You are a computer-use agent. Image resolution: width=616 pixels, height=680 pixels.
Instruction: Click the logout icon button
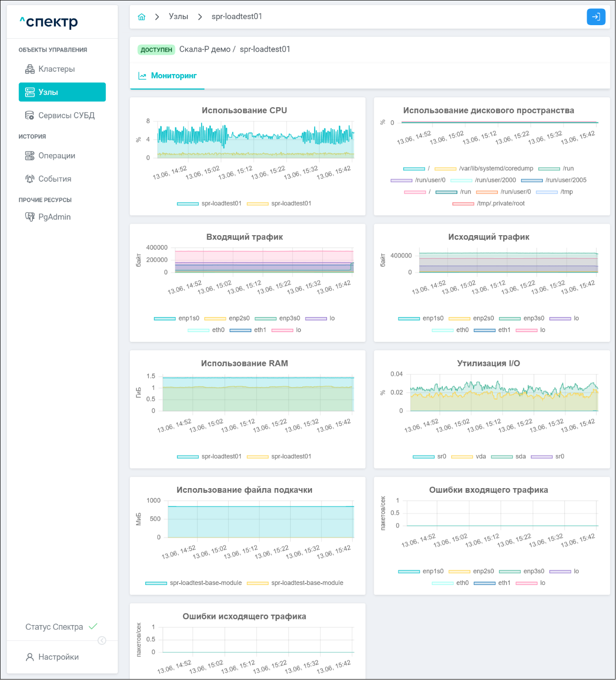(596, 17)
